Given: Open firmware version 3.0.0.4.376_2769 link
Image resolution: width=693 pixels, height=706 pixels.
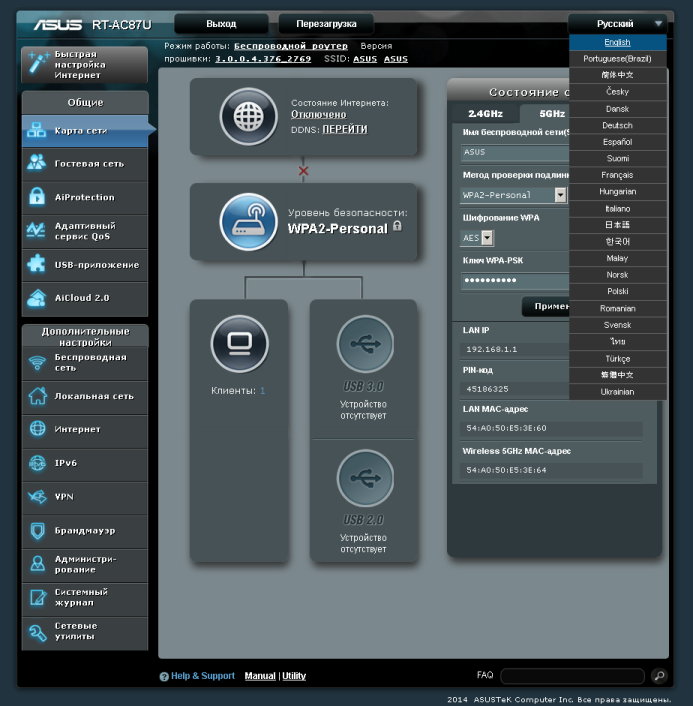Looking at the screenshot, I should point(263,59).
